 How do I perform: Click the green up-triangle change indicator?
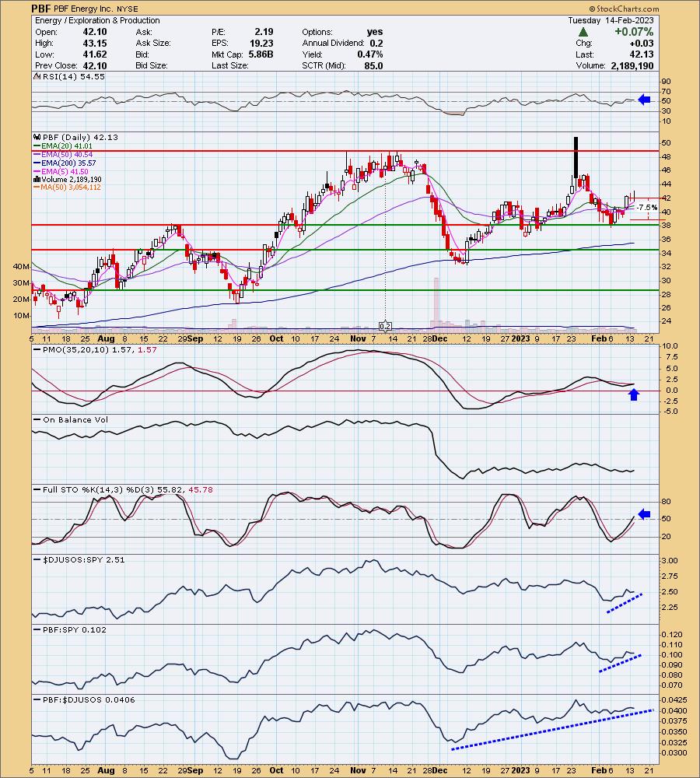point(583,32)
